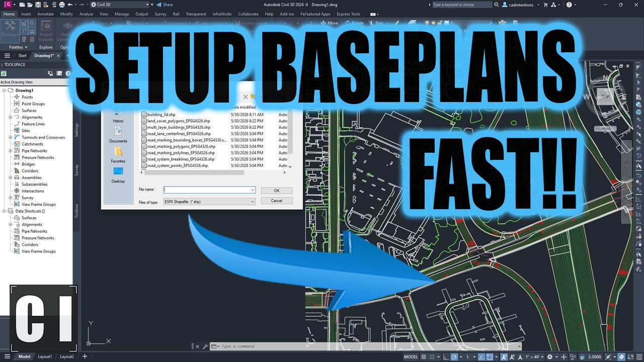This screenshot has height=362, width=644.
Task: Click the New drawing icon in quick access toolbar
Action: [23, 5]
